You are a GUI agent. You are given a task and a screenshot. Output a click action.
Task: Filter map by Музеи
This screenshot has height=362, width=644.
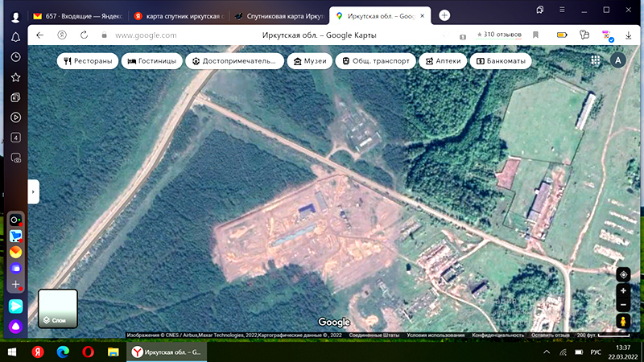310,61
